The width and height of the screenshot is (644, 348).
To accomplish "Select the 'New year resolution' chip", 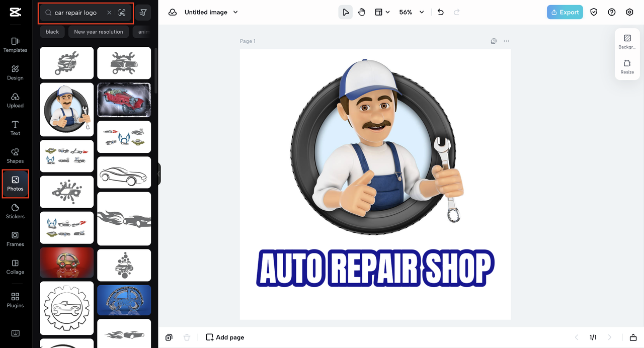I will pos(99,32).
